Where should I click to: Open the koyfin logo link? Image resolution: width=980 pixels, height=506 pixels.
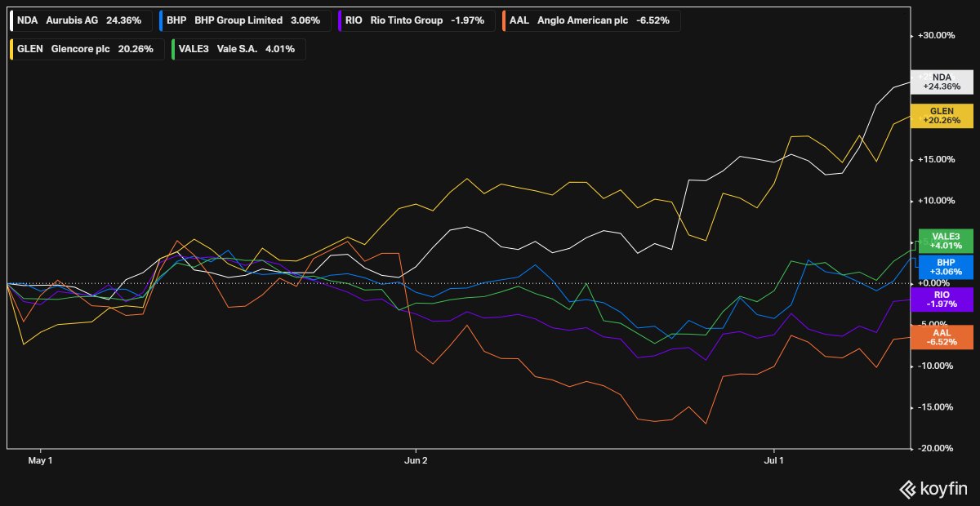coord(933,490)
